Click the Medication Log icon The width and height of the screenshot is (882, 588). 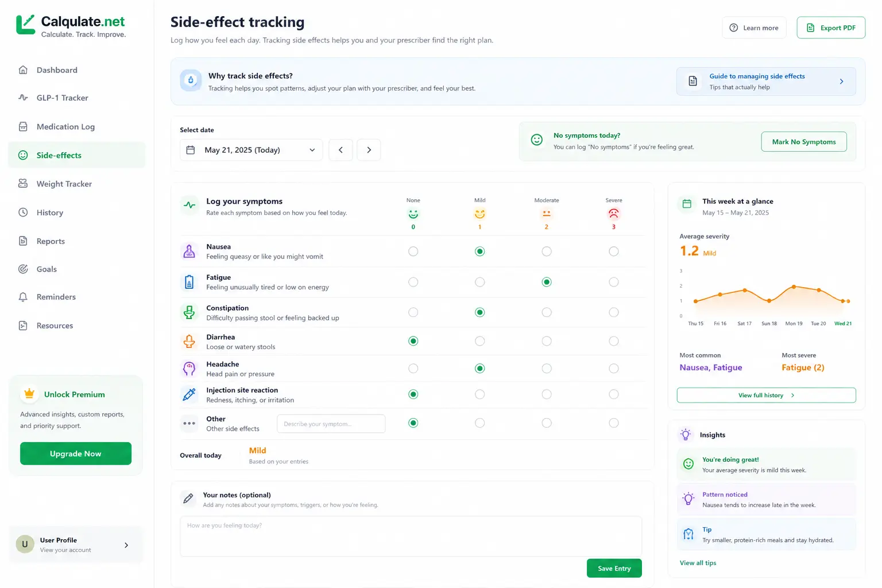23,126
